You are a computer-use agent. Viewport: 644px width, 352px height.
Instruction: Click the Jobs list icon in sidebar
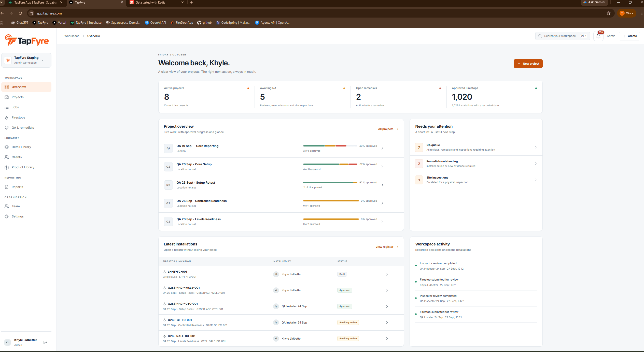[x=7, y=107]
